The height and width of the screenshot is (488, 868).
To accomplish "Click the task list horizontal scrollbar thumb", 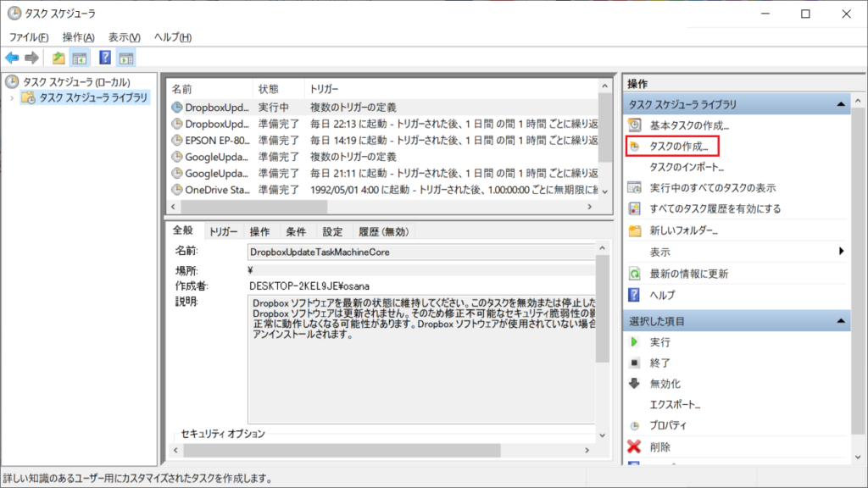I will pos(253,207).
